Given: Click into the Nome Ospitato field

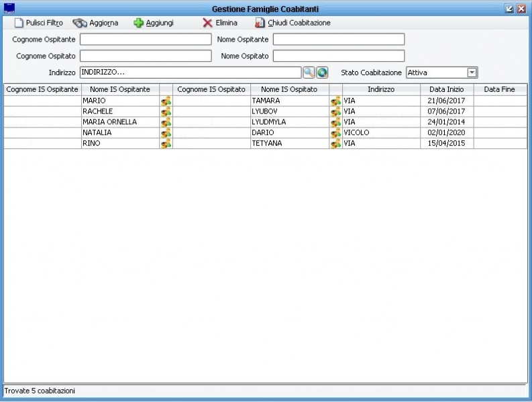Looking at the screenshot, I should [339, 56].
